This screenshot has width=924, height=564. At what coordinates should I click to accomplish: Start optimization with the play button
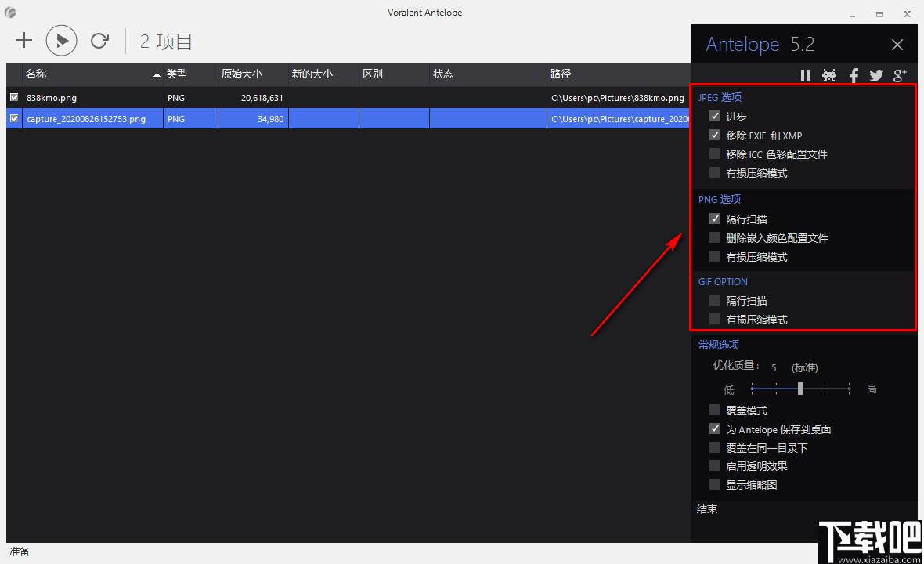61,40
